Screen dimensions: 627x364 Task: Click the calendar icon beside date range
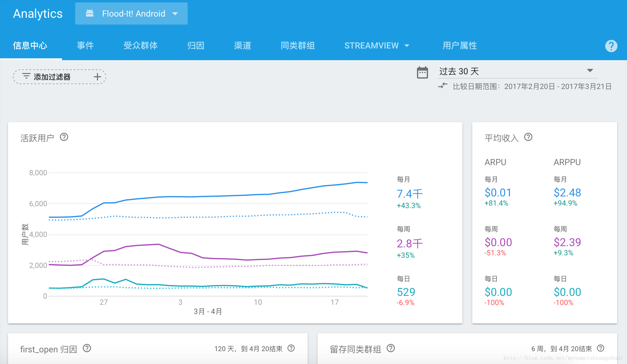pyautogui.click(x=422, y=73)
